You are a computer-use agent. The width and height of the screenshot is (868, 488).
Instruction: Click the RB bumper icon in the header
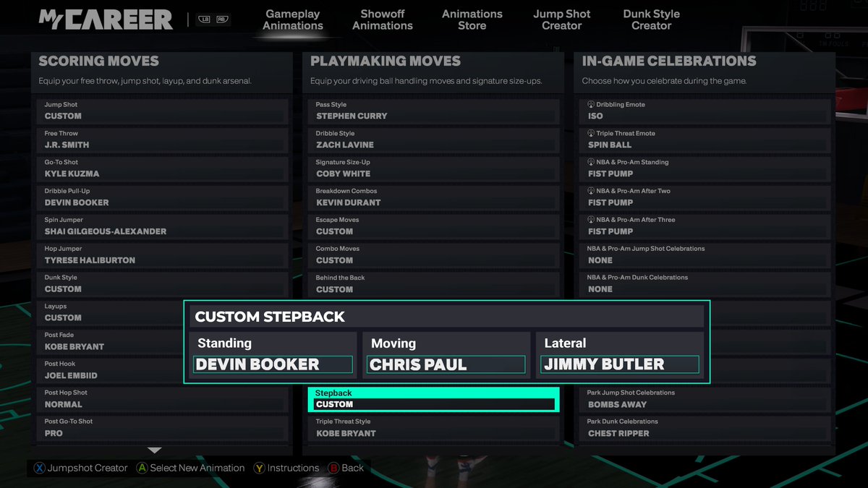pos(221,20)
